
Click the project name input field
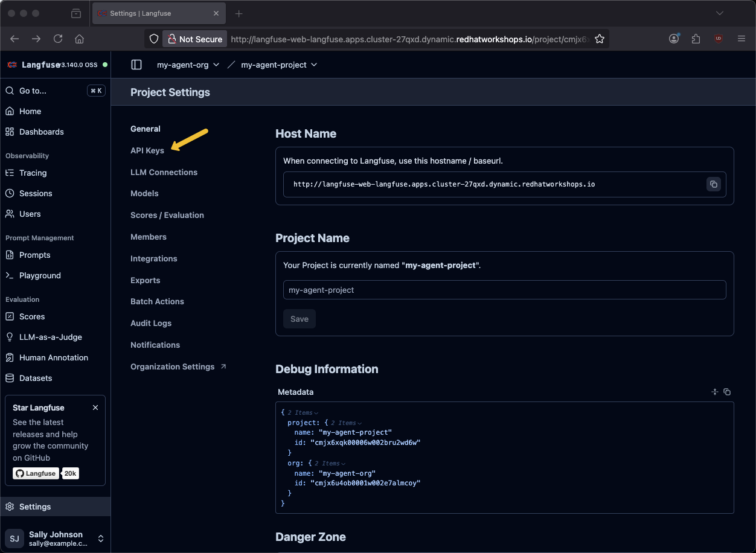click(504, 290)
